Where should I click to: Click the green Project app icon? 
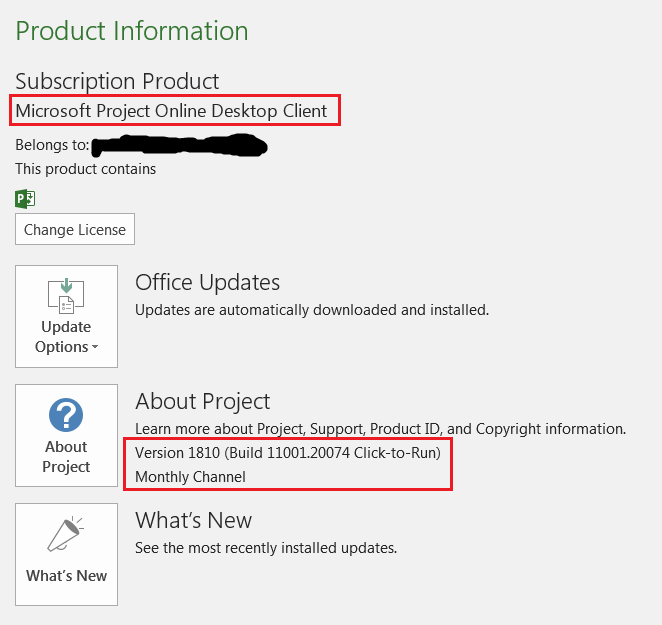click(x=25, y=199)
